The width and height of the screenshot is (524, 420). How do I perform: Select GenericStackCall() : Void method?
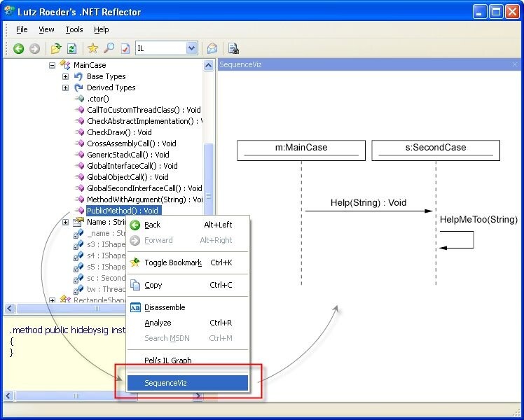tap(128, 155)
